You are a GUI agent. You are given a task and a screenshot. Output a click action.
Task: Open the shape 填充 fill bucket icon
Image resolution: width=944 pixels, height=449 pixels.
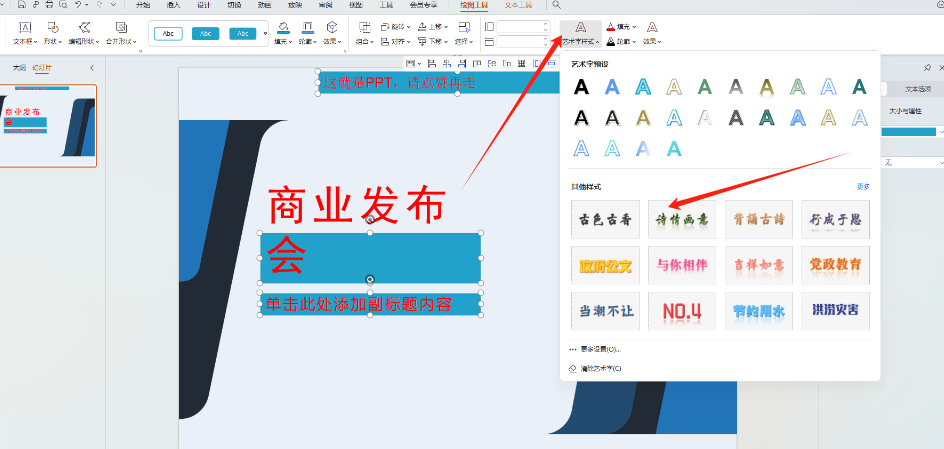(284, 27)
